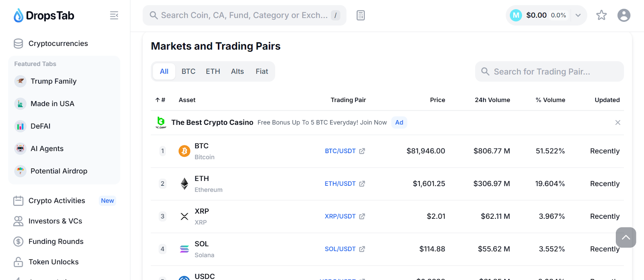Open BTC/USDT external link icon
The height and width of the screenshot is (280, 644).
(x=362, y=151)
